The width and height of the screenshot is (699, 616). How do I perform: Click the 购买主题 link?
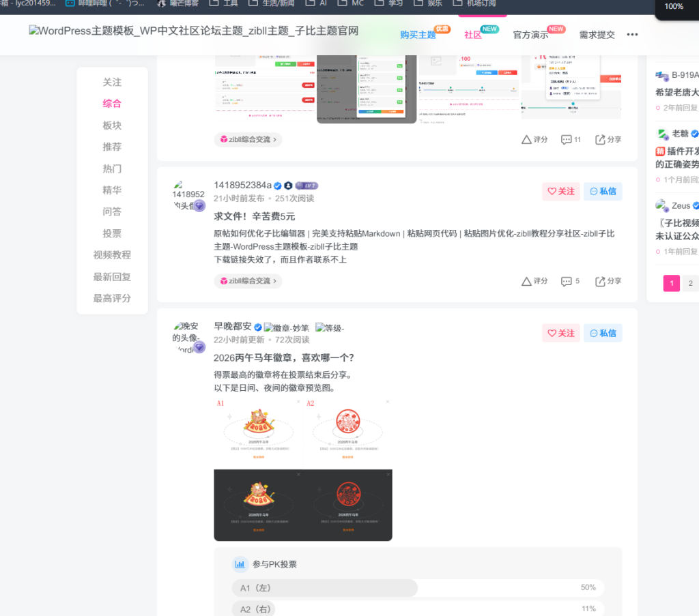coord(418,35)
